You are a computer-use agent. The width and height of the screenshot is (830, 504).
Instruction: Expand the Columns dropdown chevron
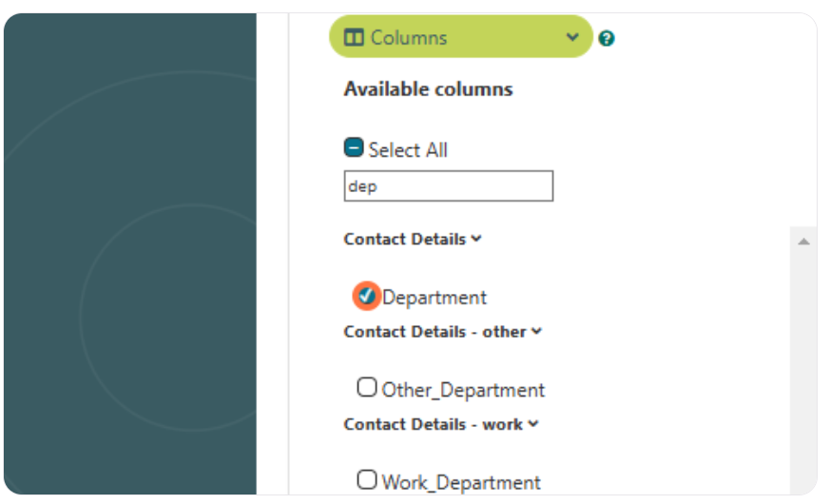(572, 37)
